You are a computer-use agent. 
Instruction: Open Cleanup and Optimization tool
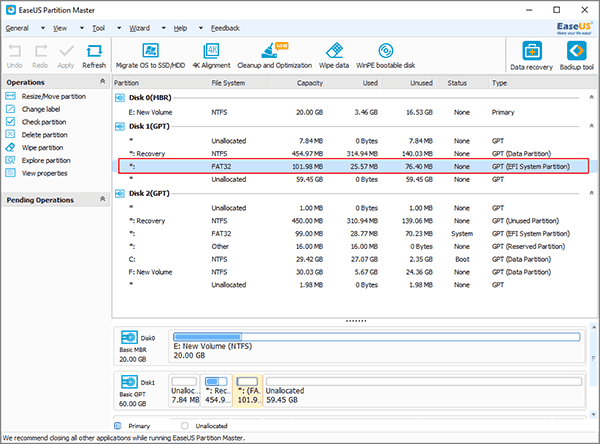(272, 54)
